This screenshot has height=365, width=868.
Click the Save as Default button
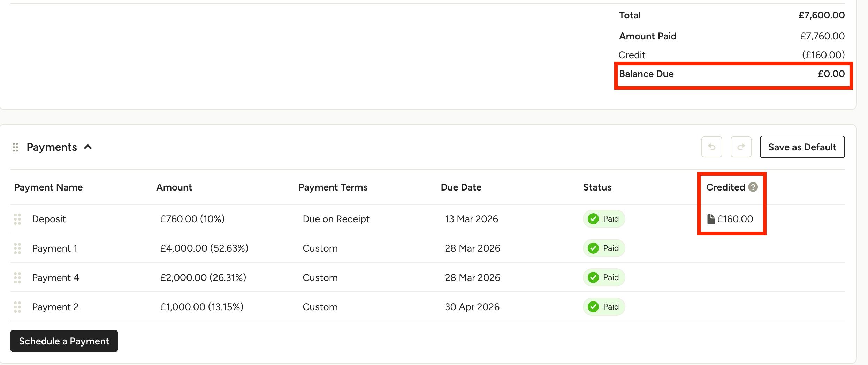coord(802,147)
